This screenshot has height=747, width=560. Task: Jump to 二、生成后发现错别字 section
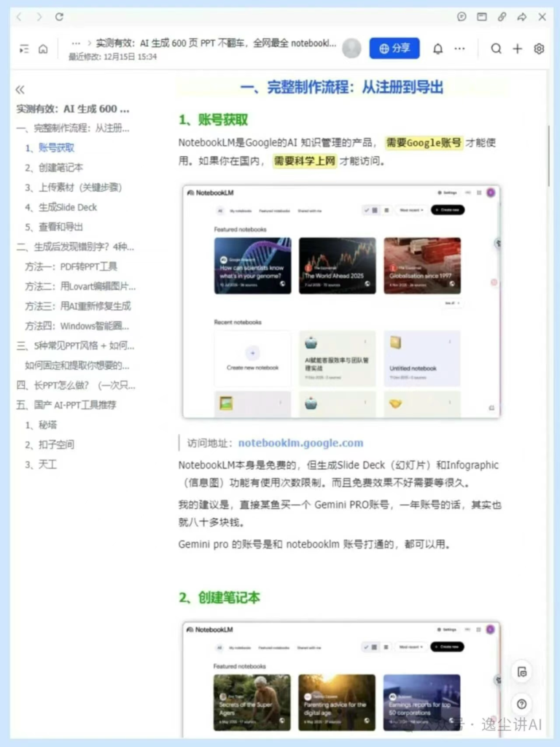point(75,247)
